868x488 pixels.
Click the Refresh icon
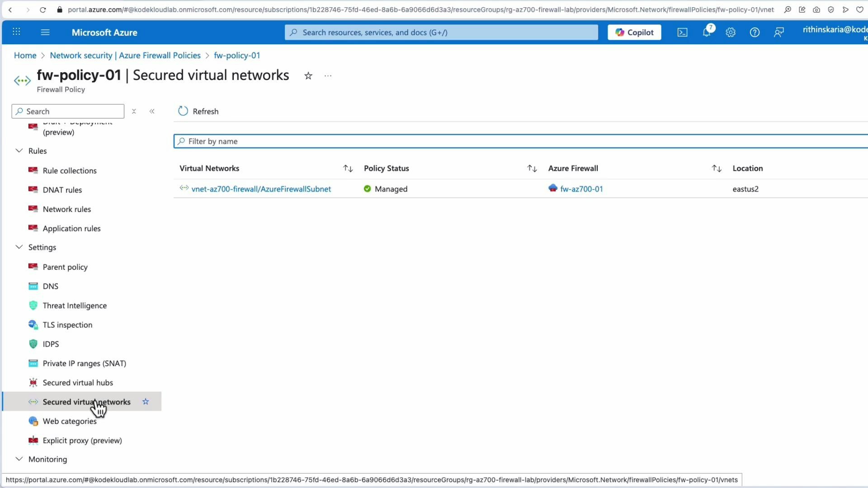pyautogui.click(x=182, y=111)
